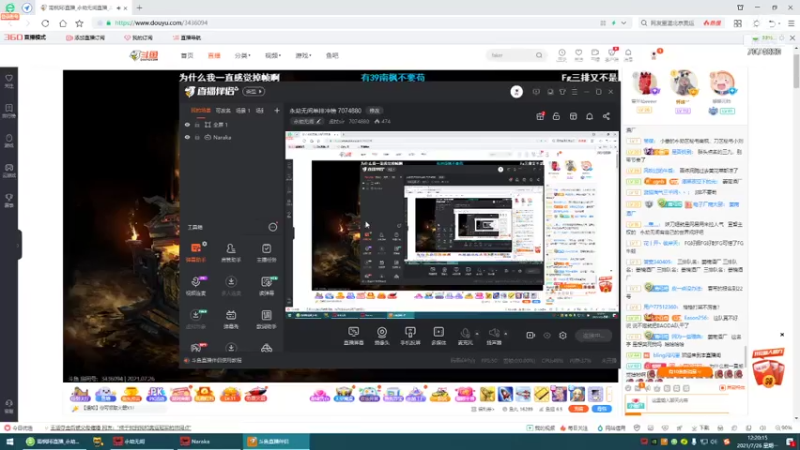Open the Windows Start button
Viewport: 800px width, 450px height.
click(x=10, y=441)
